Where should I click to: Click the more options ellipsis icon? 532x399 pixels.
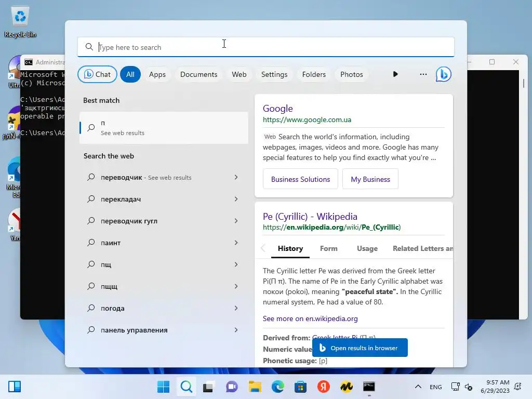pos(423,74)
